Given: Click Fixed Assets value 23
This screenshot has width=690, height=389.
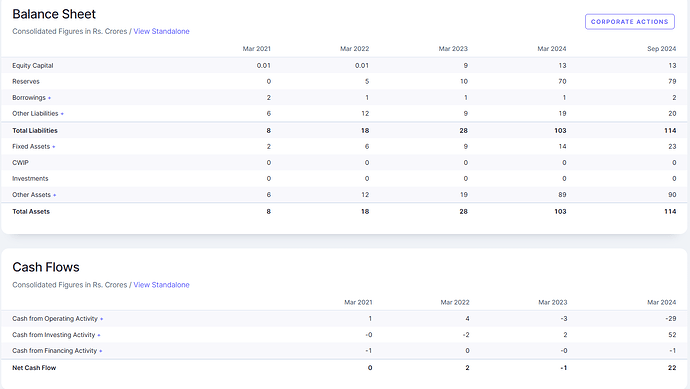Looking at the screenshot, I should (672, 147).
